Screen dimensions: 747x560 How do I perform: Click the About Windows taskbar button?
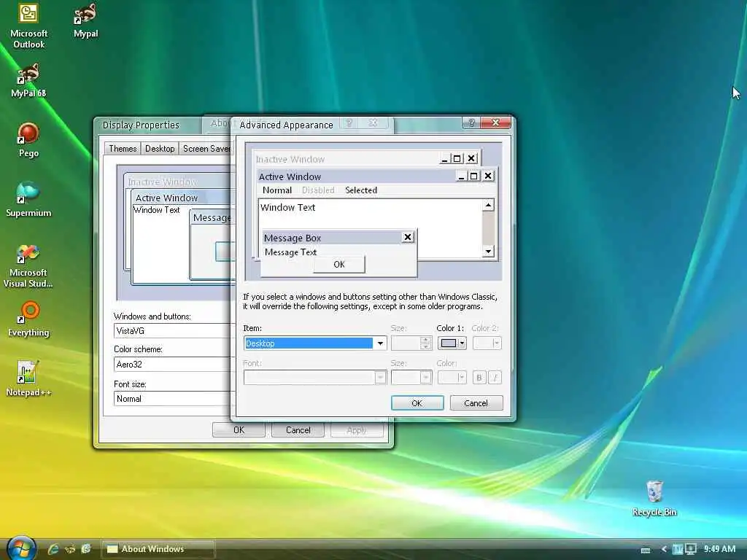[x=158, y=549]
